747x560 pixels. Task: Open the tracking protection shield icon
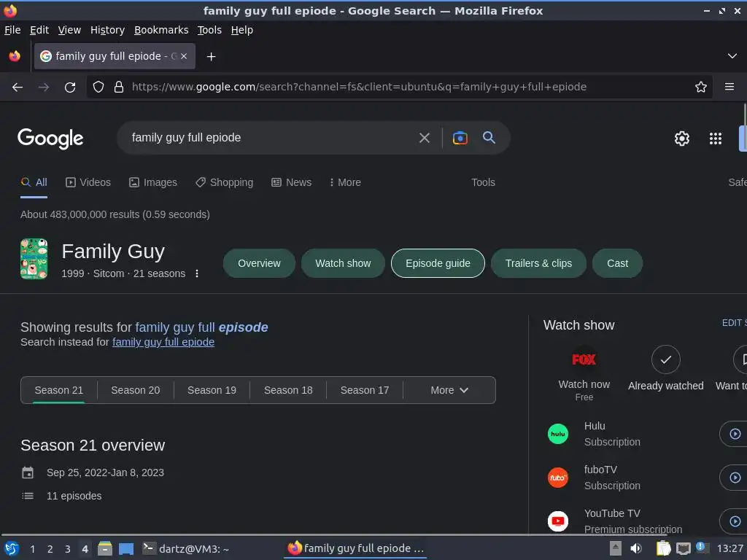click(x=98, y=87)
